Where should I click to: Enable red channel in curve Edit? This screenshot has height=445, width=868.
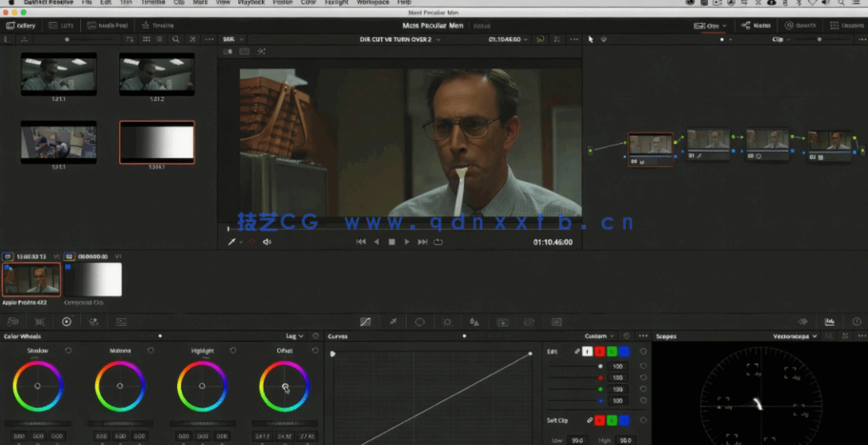click(599, 352)
